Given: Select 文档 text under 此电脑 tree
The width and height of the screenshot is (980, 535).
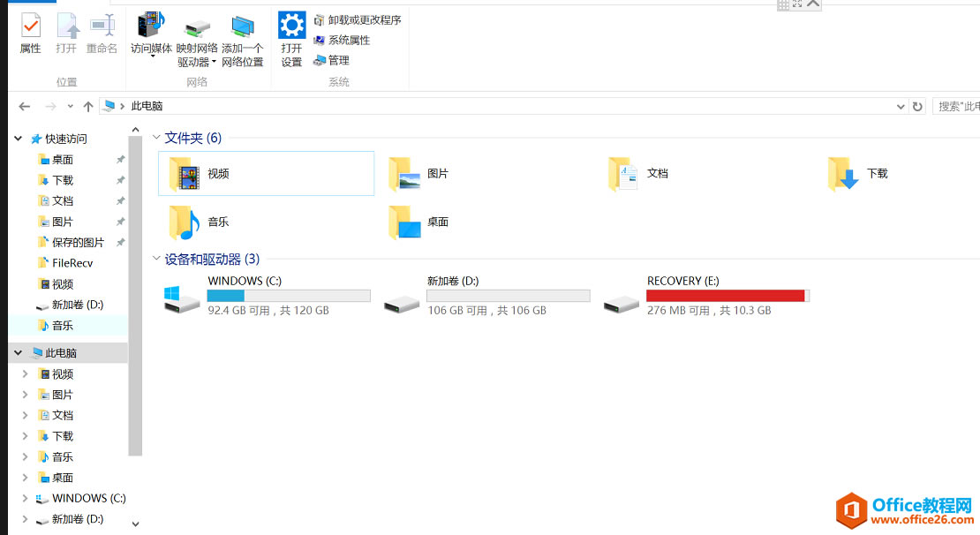Looking at the screenshot, I should pyautogui.click(x=63, y=415).
